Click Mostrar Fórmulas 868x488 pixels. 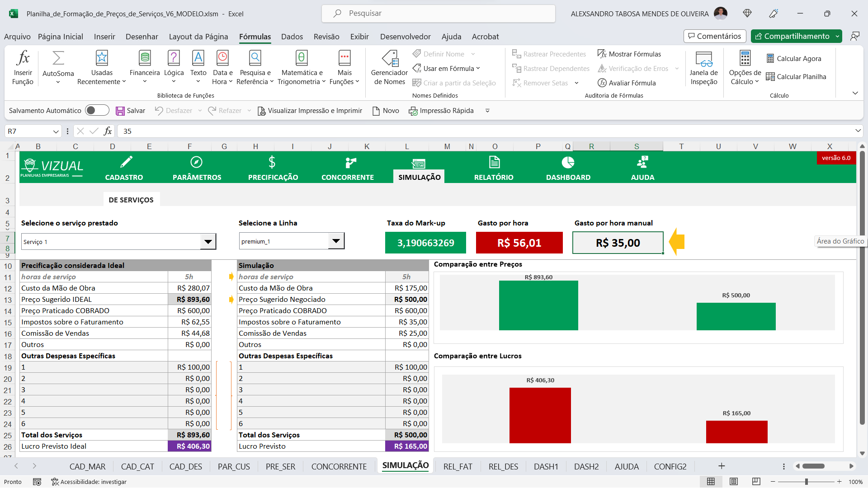pyautogui.click(x=629, y=54)
